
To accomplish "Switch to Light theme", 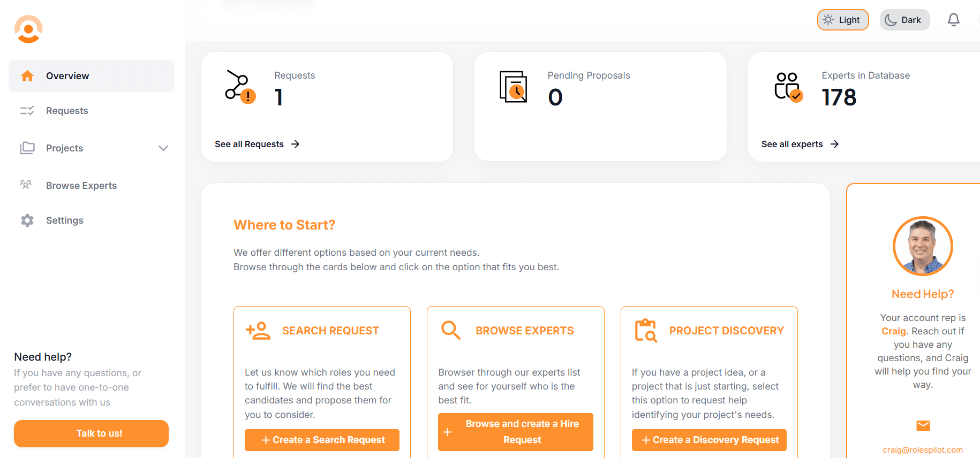I will tap(842, 20).
